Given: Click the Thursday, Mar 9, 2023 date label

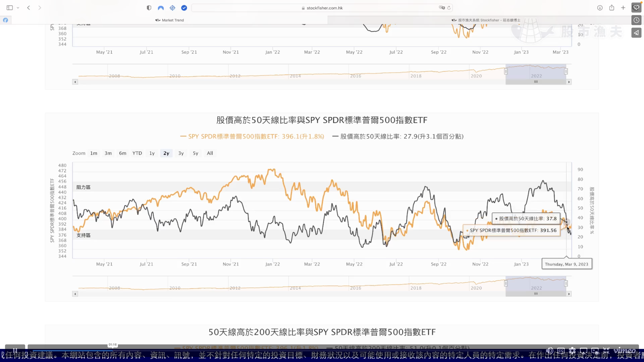Looking at the screenshot, I should [566, 264].
